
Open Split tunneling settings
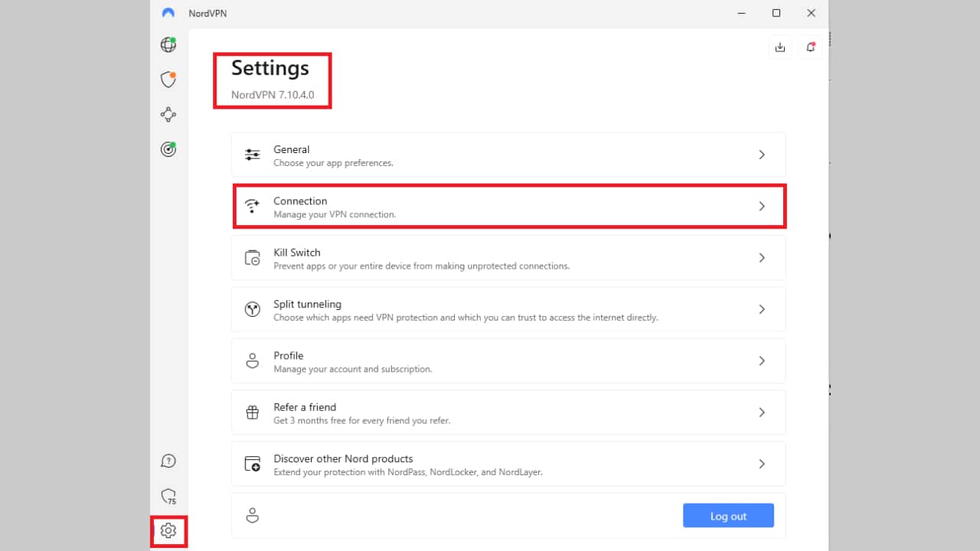(508, 309)
